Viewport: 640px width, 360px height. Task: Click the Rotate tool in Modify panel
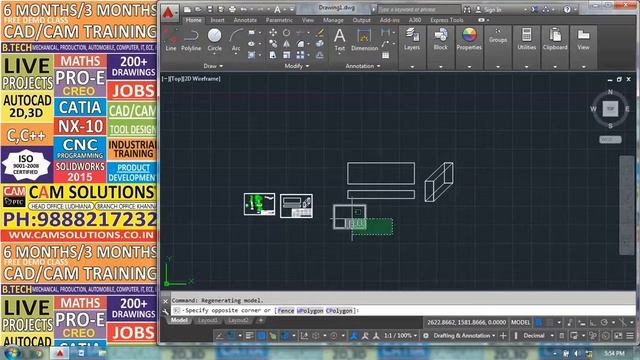[287, 33]
